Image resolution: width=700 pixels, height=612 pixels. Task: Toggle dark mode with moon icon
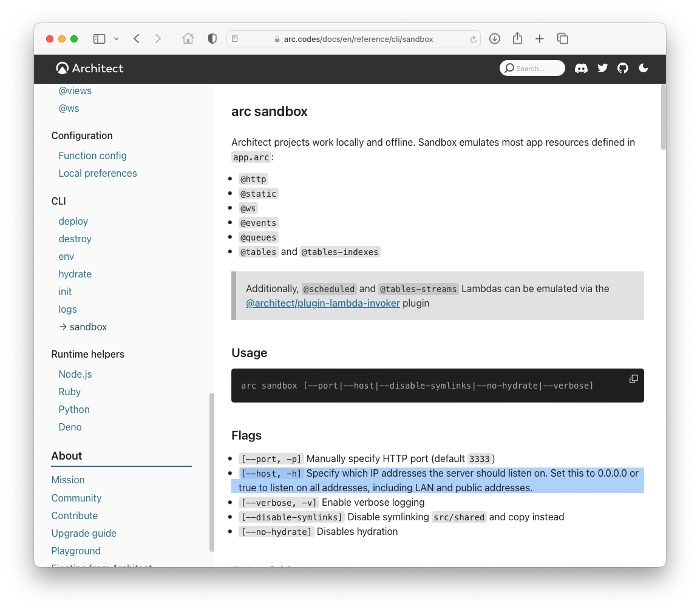[644, 68]
